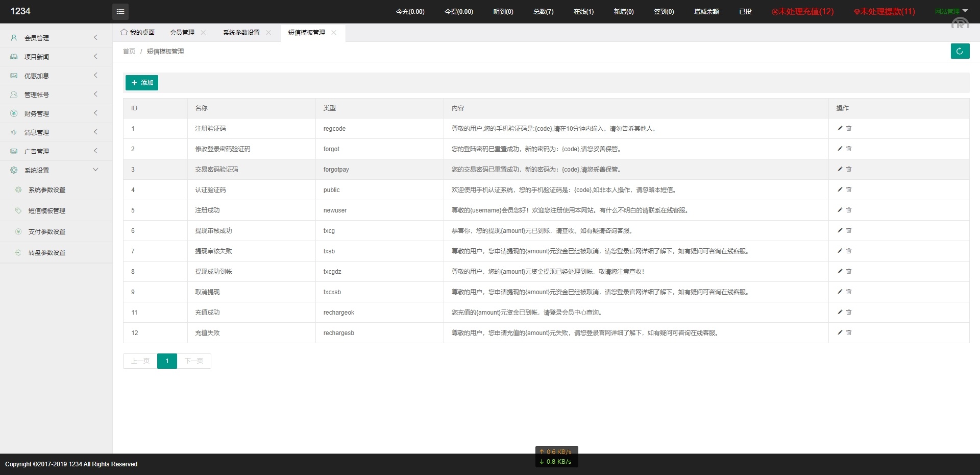Screen dimensions: 980x475
Task: Switch to the 我的桌面 tab
Action: [138, 33]
